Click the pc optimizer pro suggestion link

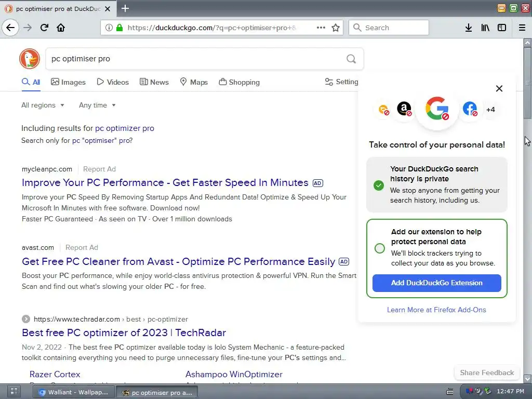(x=125, y=128)
